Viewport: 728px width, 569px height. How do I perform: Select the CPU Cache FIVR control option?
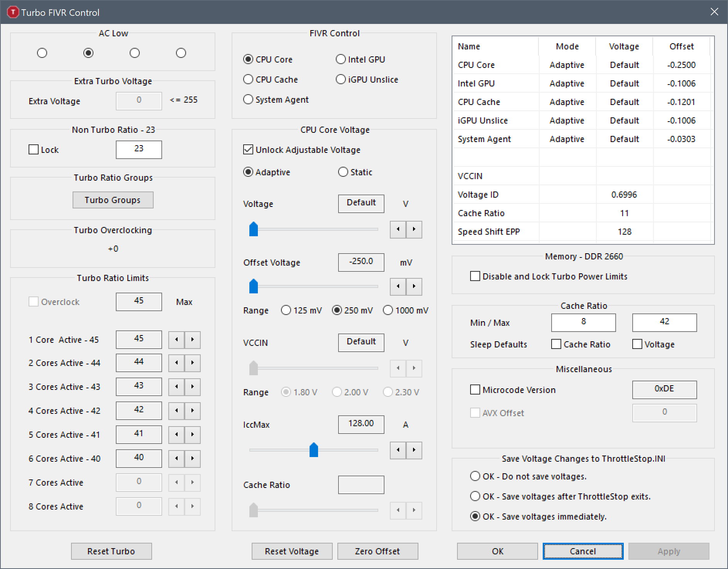click(x=271, y=80)
